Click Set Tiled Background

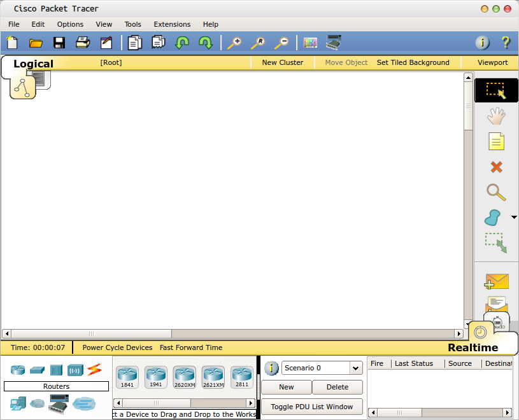[x=413, y=62]
